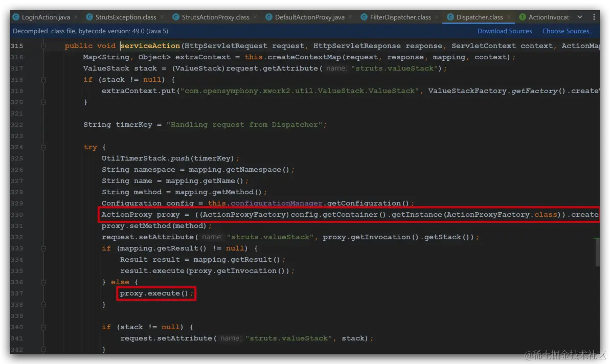Click line number 330 in gutter
The height and width of the screenshot is (364, 610).
click(x=17, y=215)
